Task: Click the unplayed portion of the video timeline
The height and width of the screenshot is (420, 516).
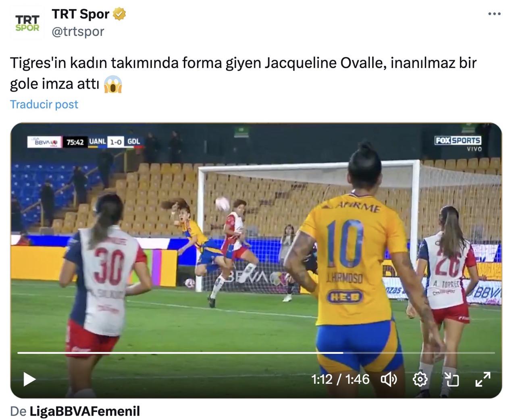Action: pos(419,353)
